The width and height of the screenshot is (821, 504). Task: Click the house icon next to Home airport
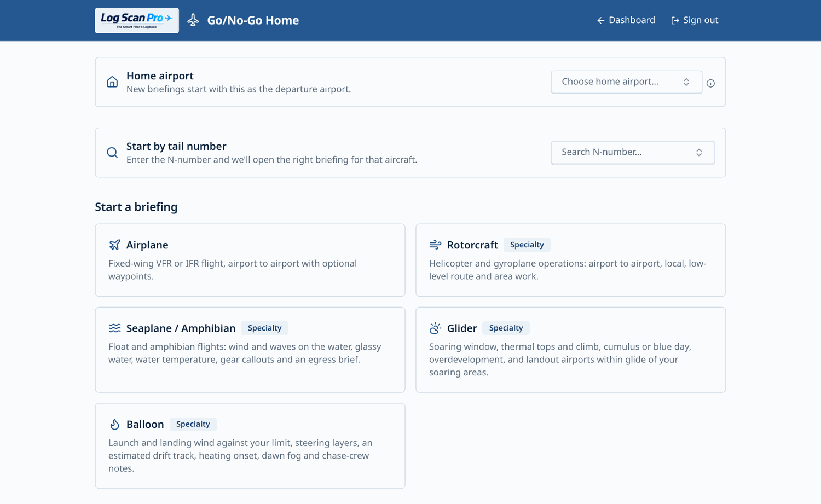click(112, 82)
